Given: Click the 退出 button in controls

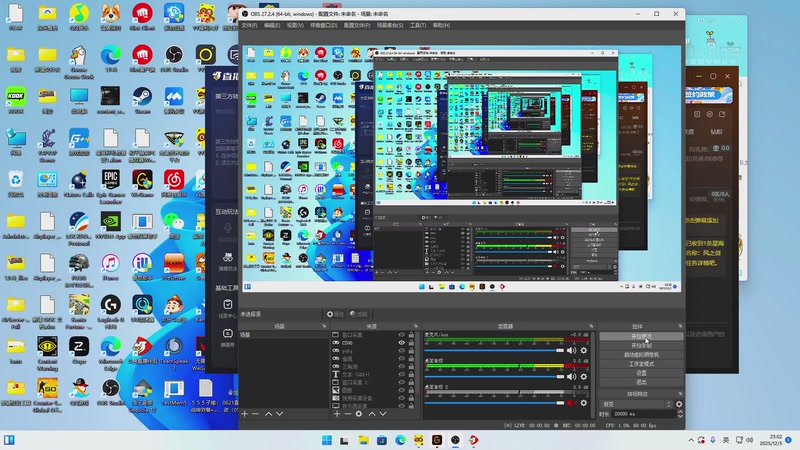Looking at the screenshot, I should tap(641, 382).
